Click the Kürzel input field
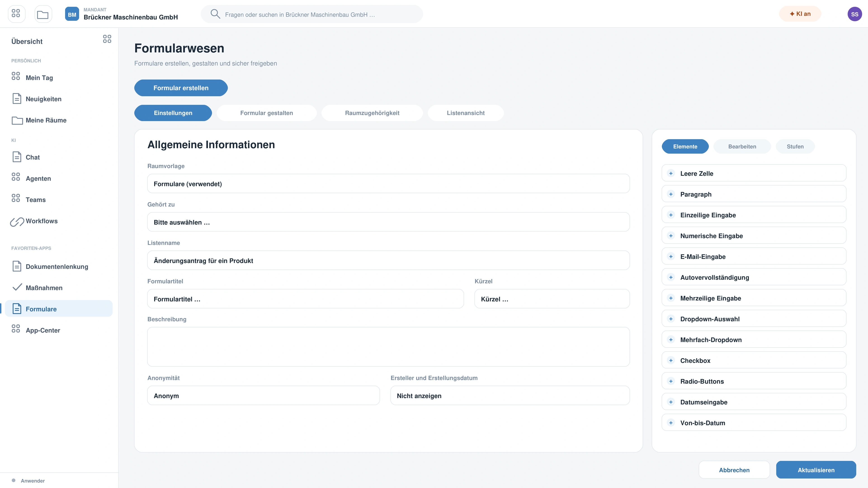Screen dimensions: 868x488 552,299
